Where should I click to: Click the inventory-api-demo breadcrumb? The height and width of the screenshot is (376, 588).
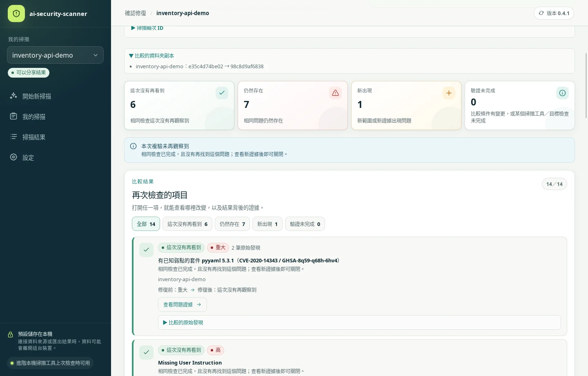183,13
